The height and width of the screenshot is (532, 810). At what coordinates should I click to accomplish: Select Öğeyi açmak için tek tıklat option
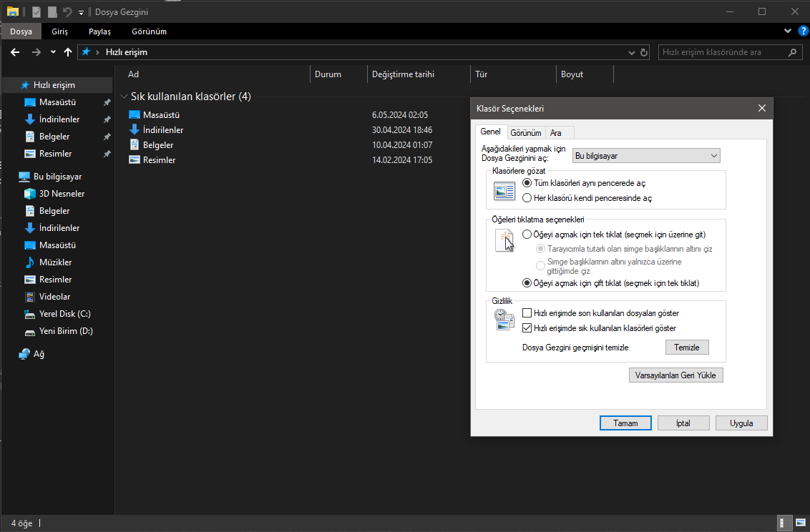527,235
